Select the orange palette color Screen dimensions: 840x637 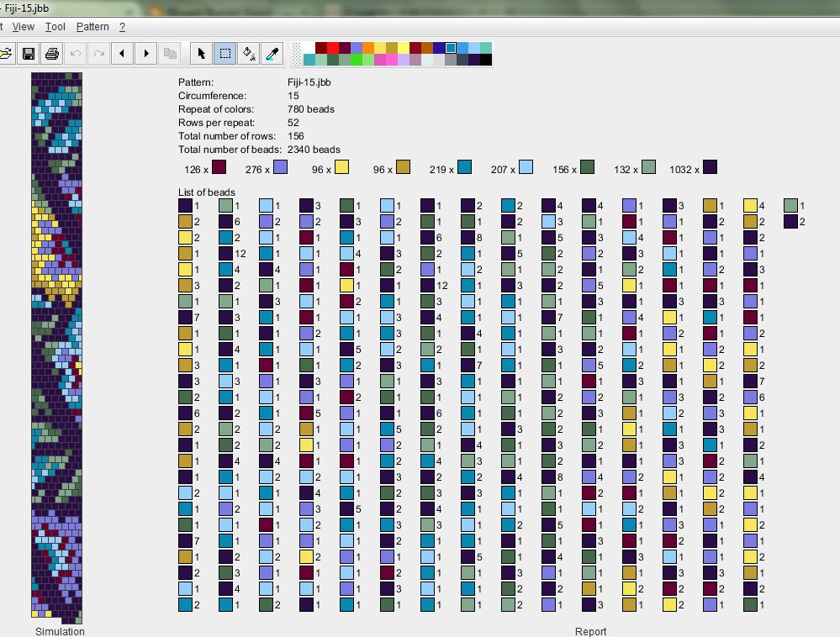[x=368, y=48]
